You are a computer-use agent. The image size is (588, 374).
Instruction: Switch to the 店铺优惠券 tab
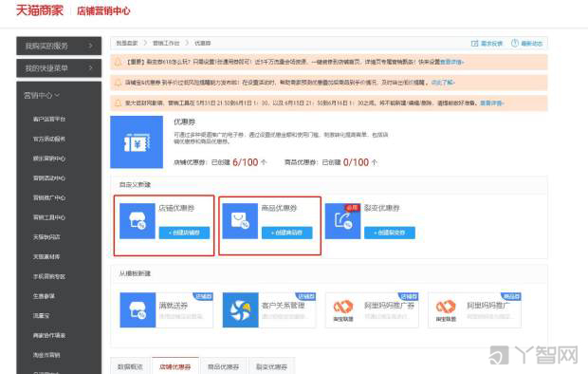(175, 366)
